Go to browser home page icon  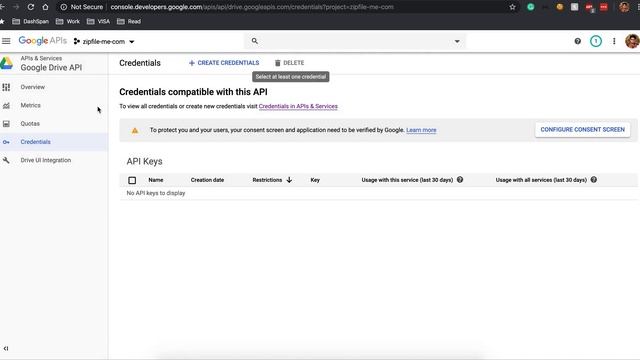pyautogui.click(x=45, y=7)
